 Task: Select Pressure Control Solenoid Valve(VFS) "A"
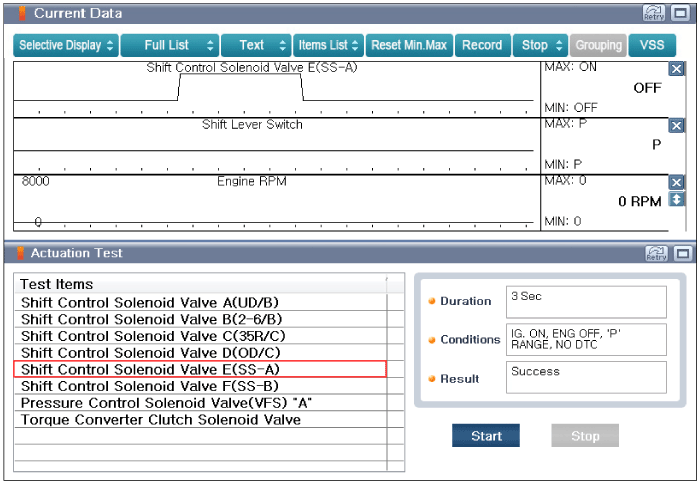(201, 403)
